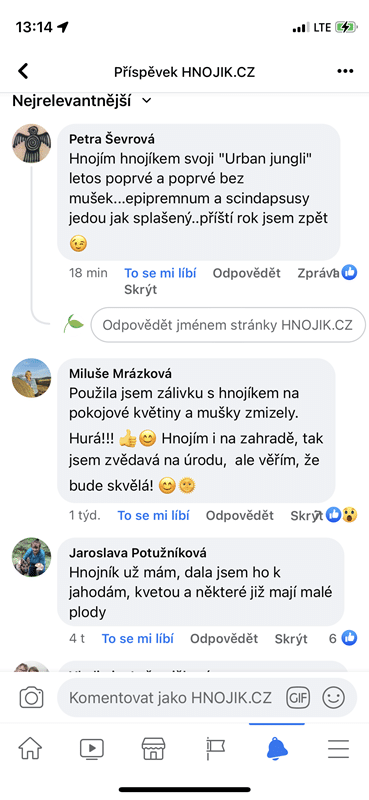
Task: Open the Pages flag icon
Action: click(x=215, y=748)
